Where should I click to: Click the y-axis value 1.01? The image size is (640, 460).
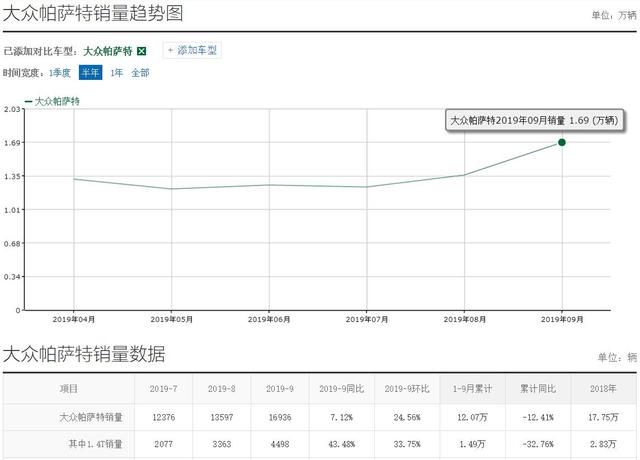click(12, 210)
